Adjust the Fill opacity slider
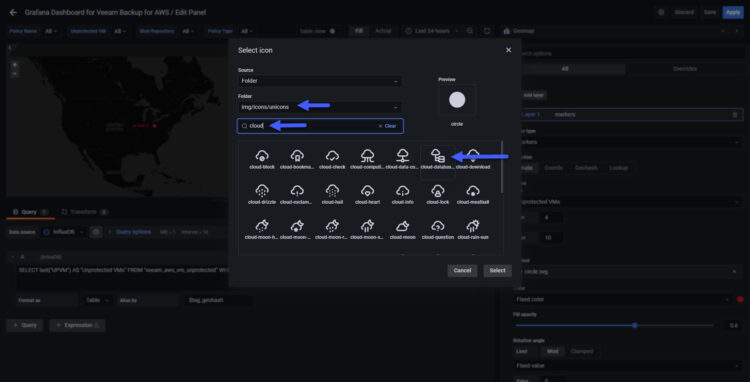The image size is (750, 382). coord(635,326)
